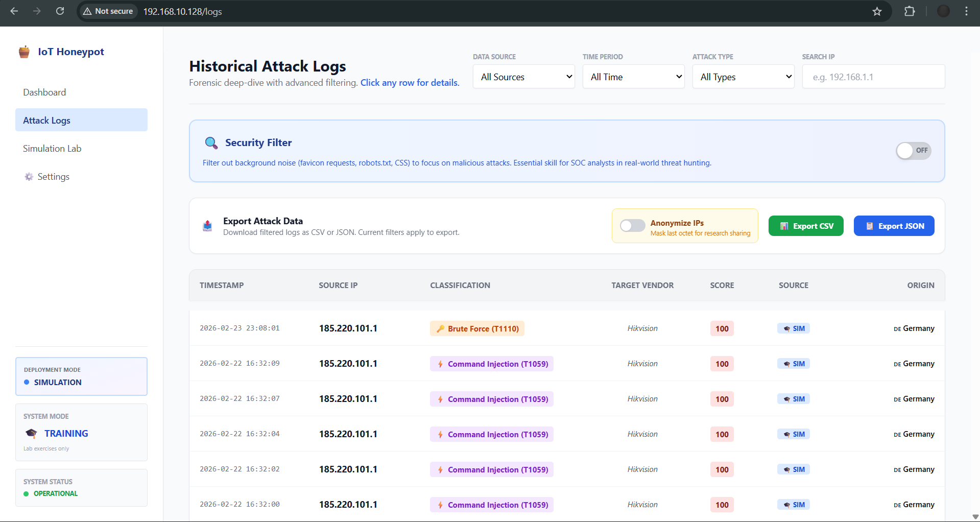Click the browser back arrow
The height and width of the screenshot is (522, 980).
[x=14, y=11]
